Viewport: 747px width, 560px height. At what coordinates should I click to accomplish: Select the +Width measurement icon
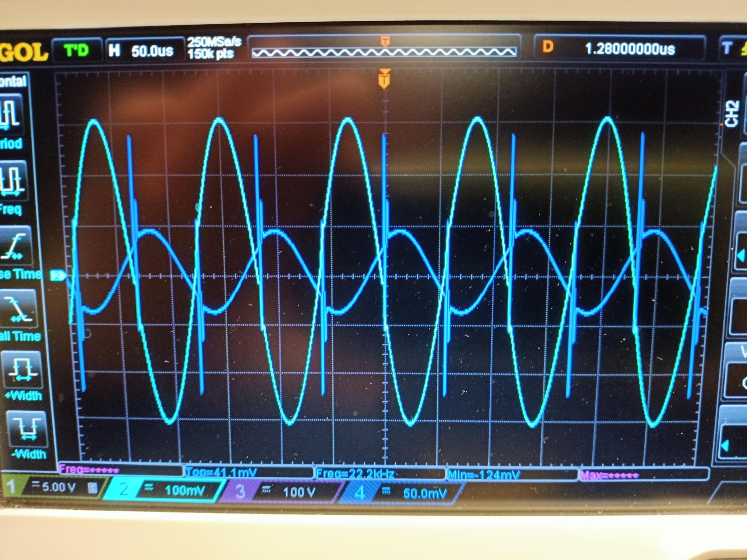pos(23,370)
